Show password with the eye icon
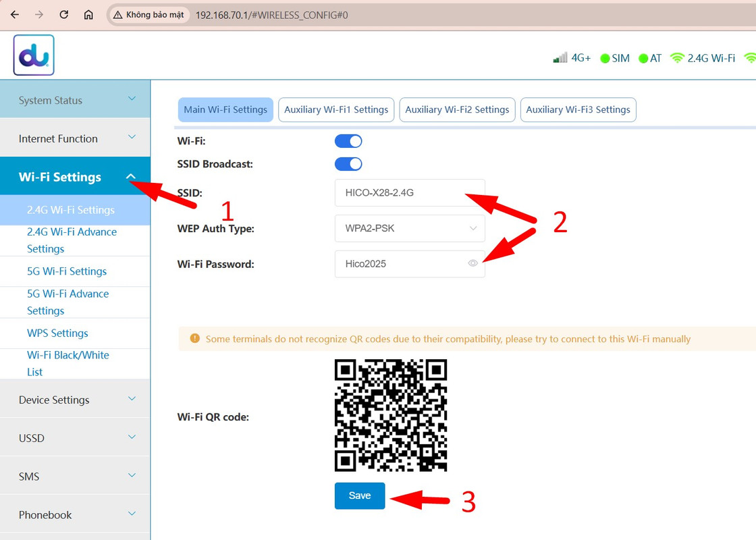756x540 pixels. point(473,263)
